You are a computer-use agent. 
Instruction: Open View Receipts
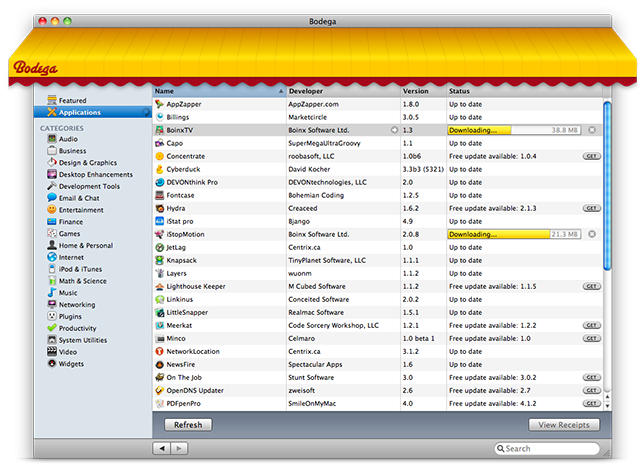564,425
